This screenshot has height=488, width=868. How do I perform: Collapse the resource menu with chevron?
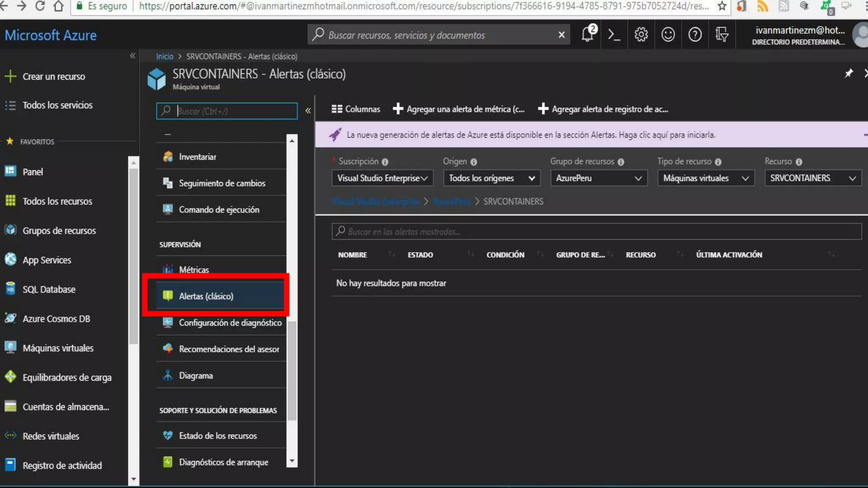pyautogui.click(x=308, y=111)
